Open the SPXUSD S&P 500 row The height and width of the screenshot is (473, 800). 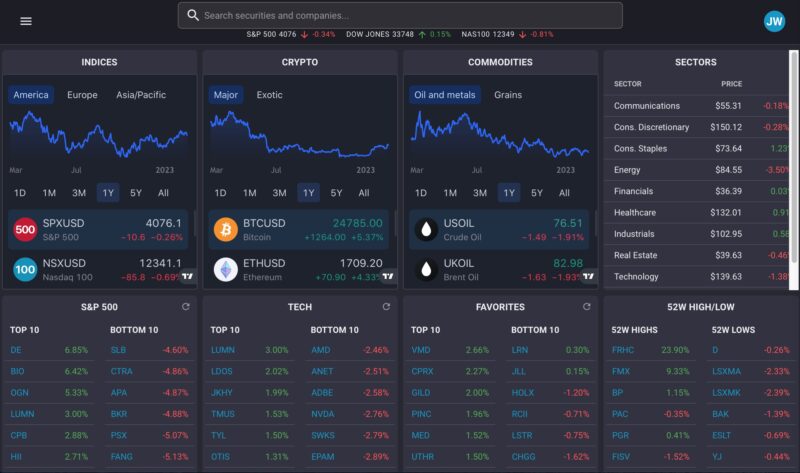(x=98, y=230)
